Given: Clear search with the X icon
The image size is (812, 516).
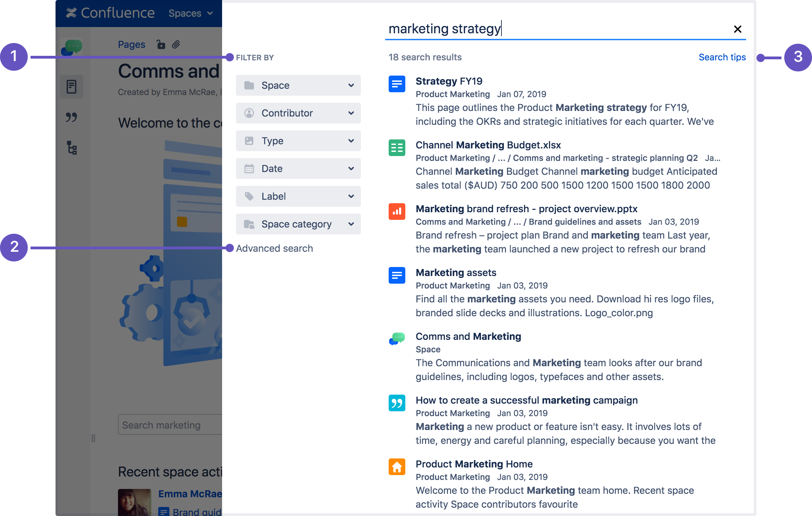Looking at the screenshot, I should coord(738,29).
